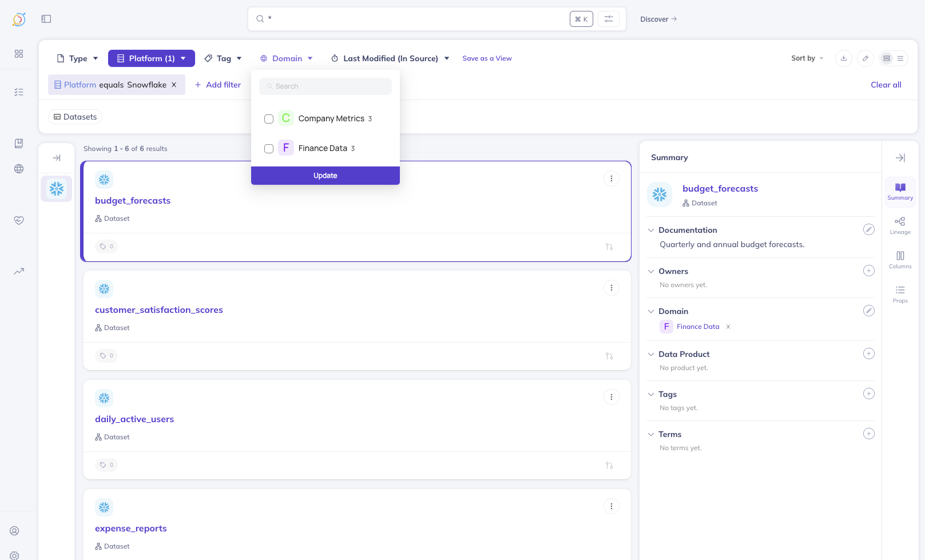The image size is (925, 560).
Task: Open the domains globe sidebar icon
Action: point(19,169)
